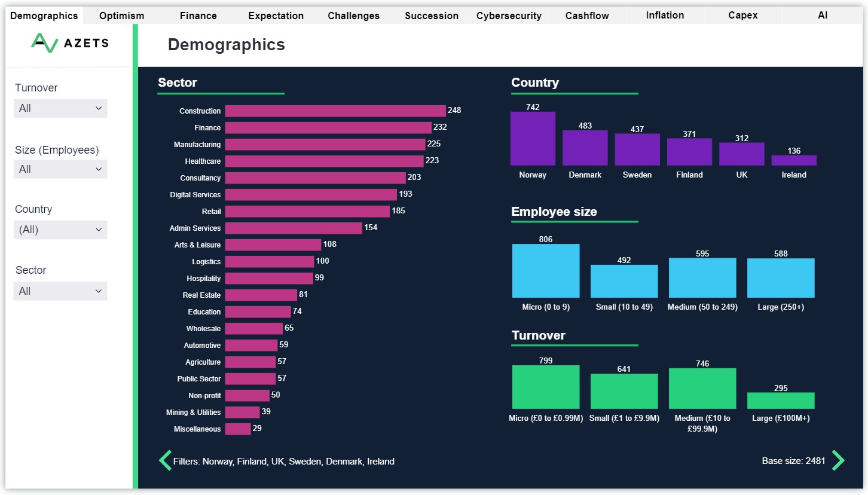
Task: Click the Ireland bar in Country chart
Action: 794,160
